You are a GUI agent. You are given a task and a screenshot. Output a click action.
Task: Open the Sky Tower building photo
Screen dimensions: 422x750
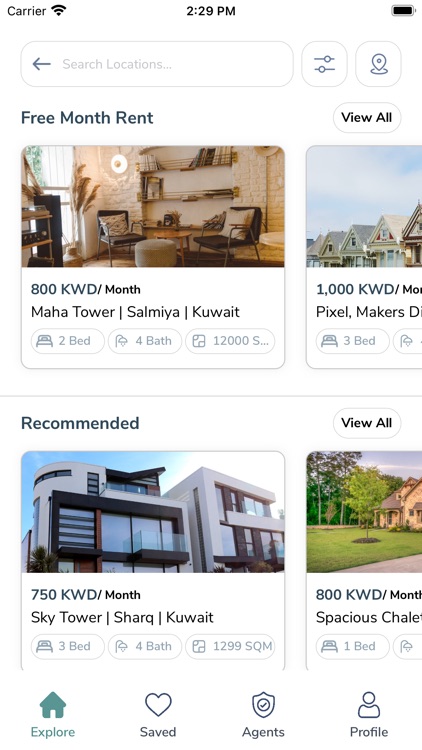153,512
